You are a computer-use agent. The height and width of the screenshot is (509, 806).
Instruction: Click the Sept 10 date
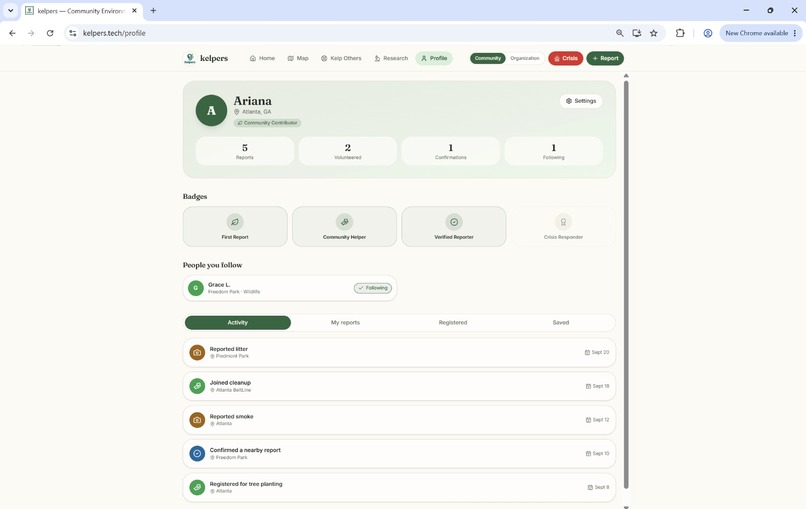point(597,453)
